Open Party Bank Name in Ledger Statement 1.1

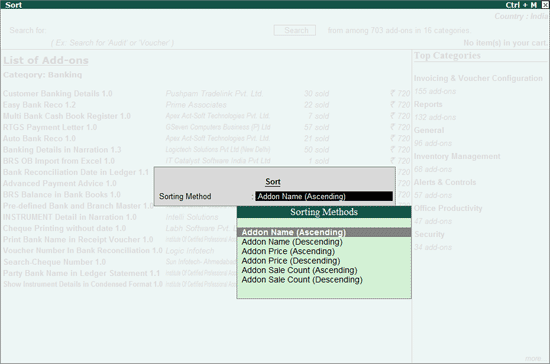[81, 273]
